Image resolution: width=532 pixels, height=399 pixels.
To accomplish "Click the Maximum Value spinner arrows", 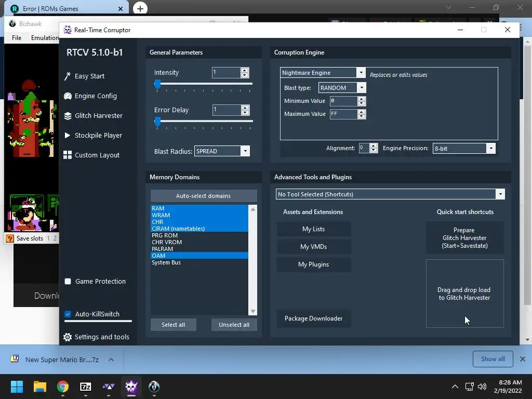I will pyautogui.click(x=362, y=114).
